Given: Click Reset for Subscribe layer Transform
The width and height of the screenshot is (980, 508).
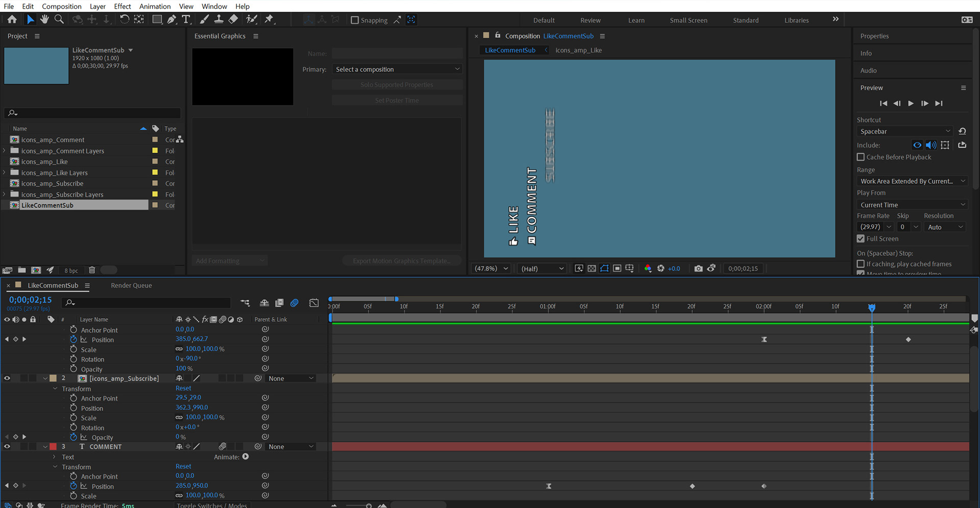Looking at the screenshot, I should (183, 388).
